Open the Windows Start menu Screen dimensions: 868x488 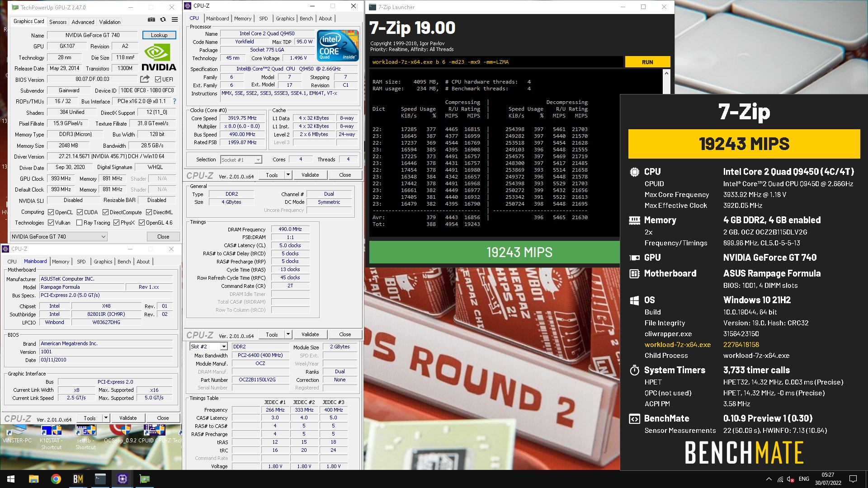(x=11, y=479)
